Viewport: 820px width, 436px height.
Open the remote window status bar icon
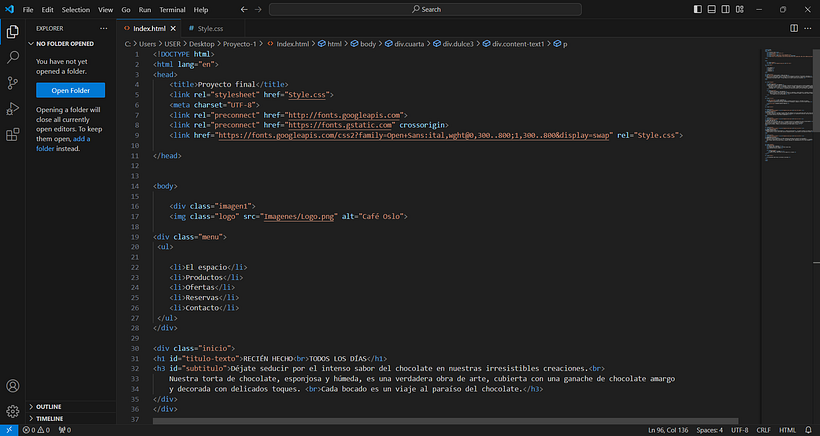click(x=9, y=430)
